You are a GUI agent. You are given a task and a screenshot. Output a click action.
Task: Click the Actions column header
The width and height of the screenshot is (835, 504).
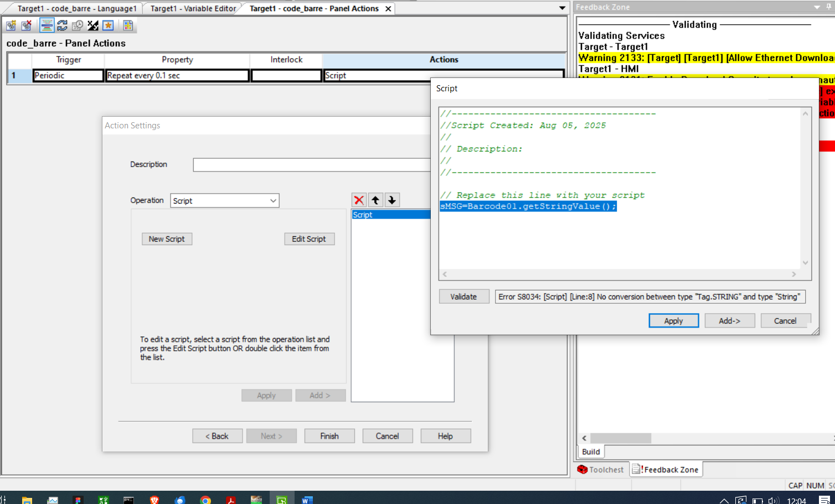[x=444, y=60]
